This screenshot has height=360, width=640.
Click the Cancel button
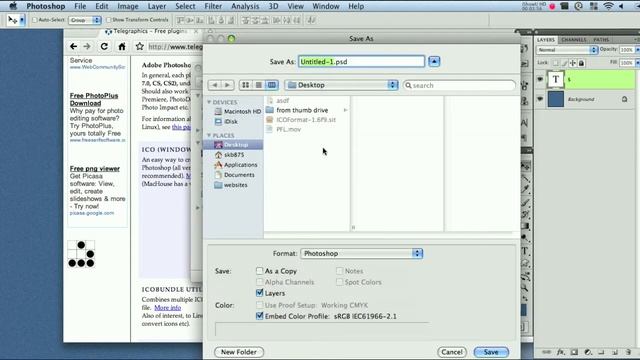pyautogui.click(x=452, y=352)
